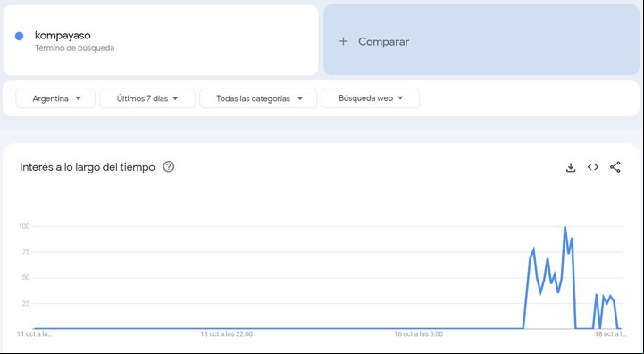Click the '16 oct a las 5:00' axis label
Viewport: 644px width, 354px height.
point(419,334)
